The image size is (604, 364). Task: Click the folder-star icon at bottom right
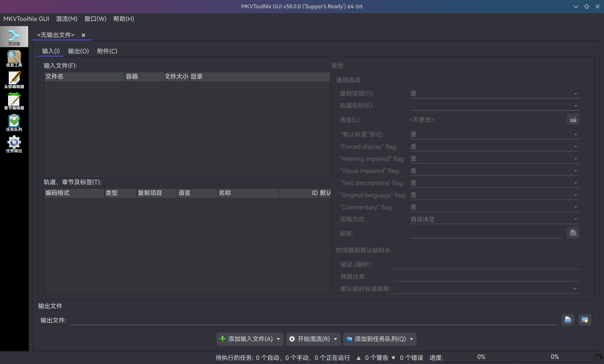click(585, 320)
